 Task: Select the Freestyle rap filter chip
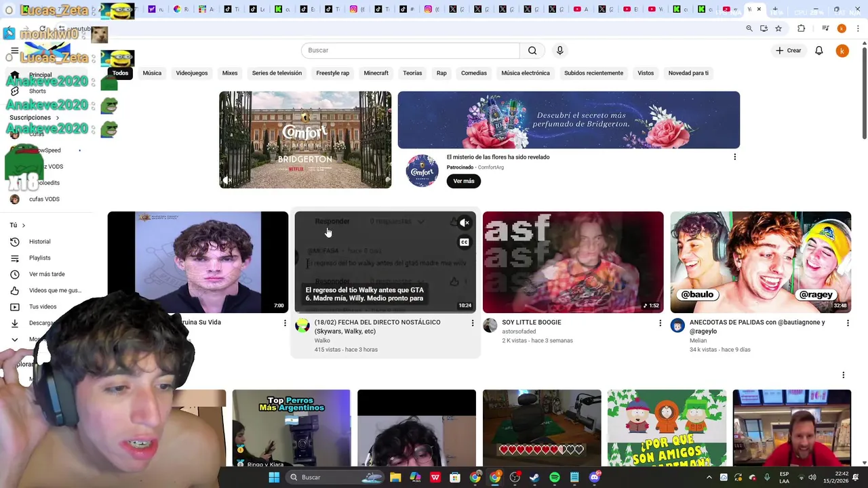click(x=332, y=73)
